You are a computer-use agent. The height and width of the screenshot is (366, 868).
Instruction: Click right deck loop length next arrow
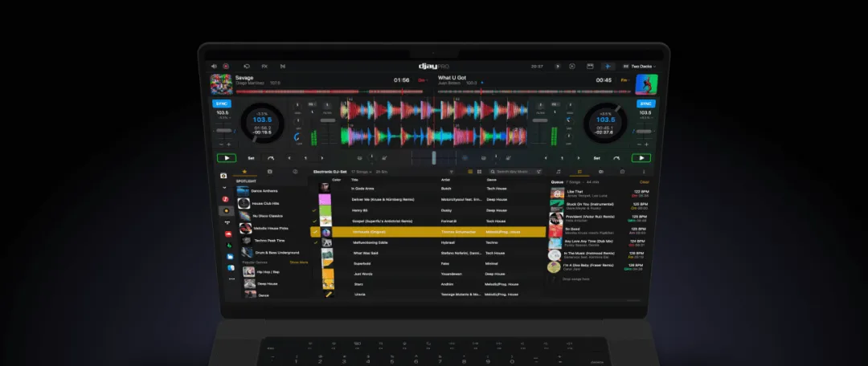point(579,158)
